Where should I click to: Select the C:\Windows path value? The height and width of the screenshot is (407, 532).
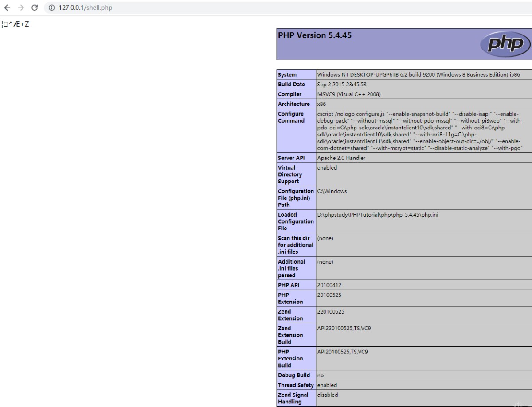(x=332, y=191)
